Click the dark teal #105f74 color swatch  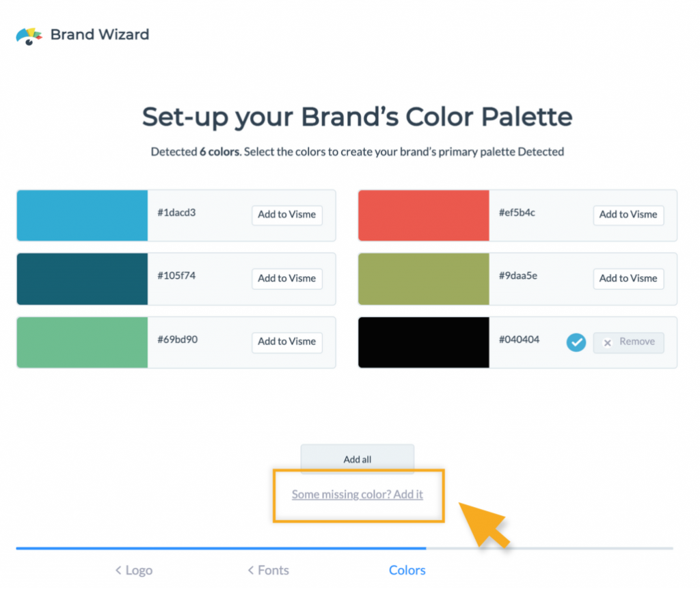pyautogui.click(x=81, y=278)
